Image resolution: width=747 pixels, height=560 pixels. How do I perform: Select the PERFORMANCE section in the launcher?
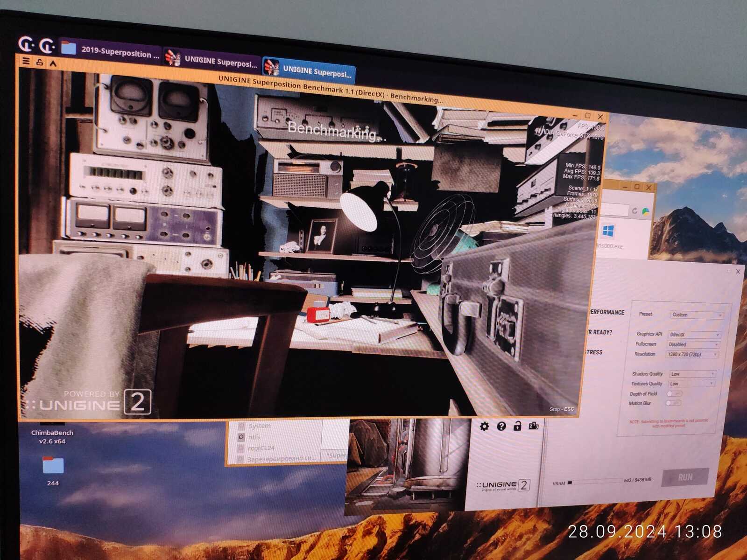click(x=606, y=312)
